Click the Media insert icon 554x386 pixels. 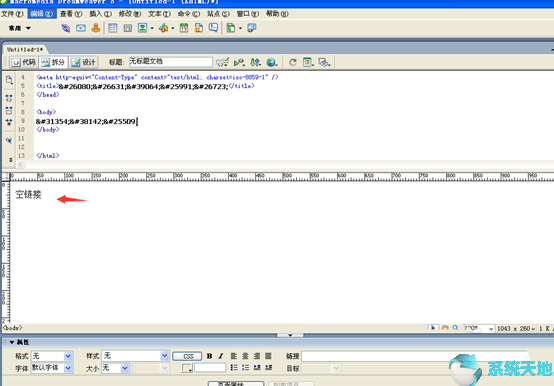[x=164, y=28]
